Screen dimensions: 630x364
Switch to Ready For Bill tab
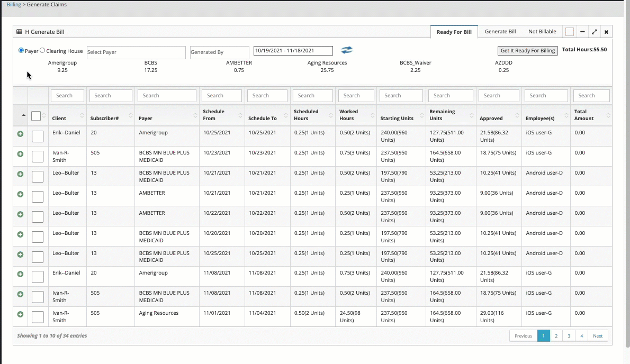coord(454,32)
